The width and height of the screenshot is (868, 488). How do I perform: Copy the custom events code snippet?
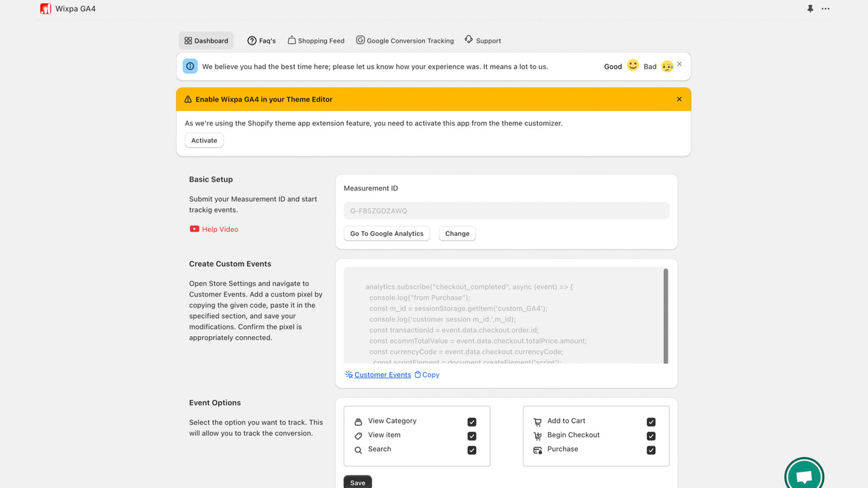point(427,374)
